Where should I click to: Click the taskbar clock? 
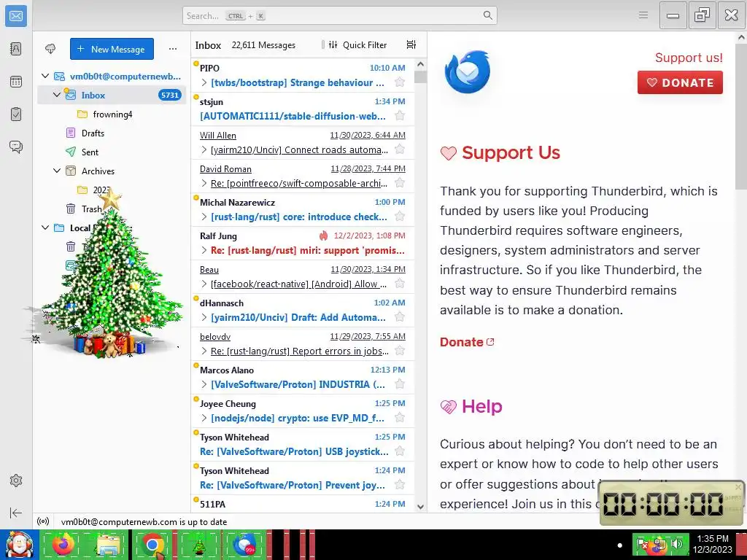point(712,544)
